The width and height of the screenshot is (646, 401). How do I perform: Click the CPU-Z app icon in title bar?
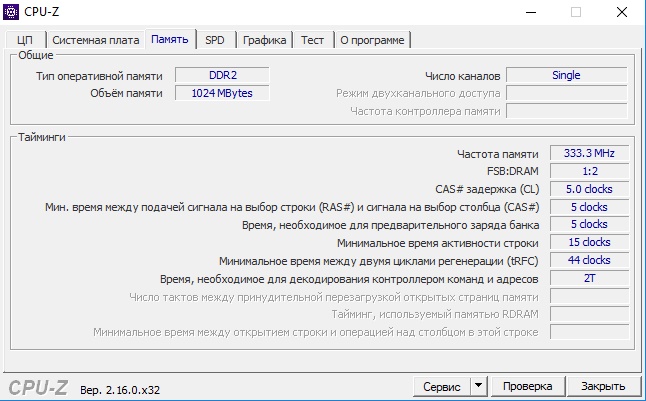coord(11,12)
